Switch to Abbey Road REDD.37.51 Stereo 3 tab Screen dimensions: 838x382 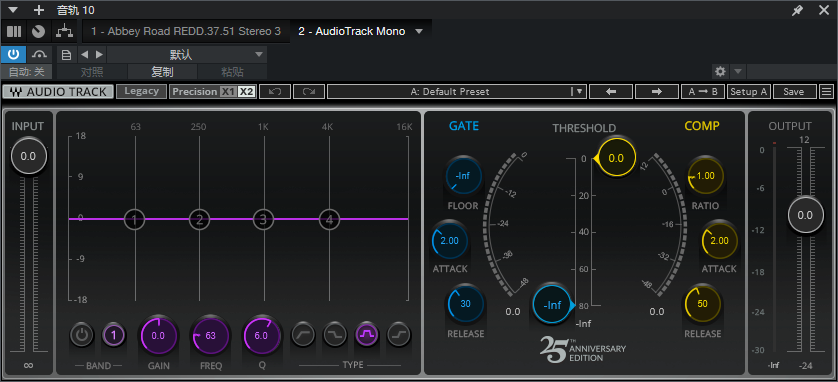click(185, 32)
